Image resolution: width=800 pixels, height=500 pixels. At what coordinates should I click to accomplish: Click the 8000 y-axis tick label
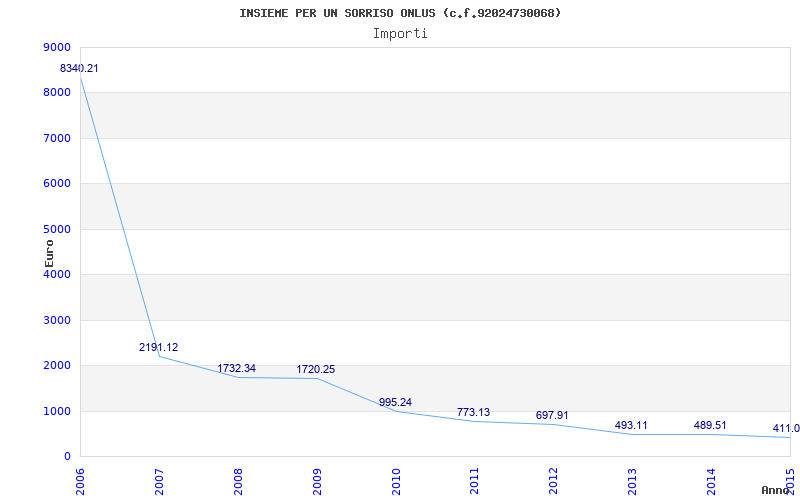tap(55, 93)
